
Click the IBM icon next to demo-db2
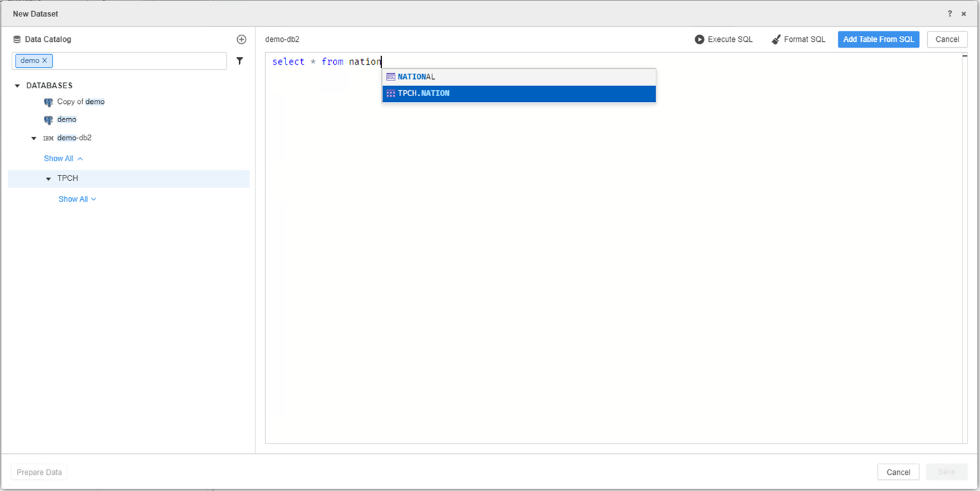(48, 138)
